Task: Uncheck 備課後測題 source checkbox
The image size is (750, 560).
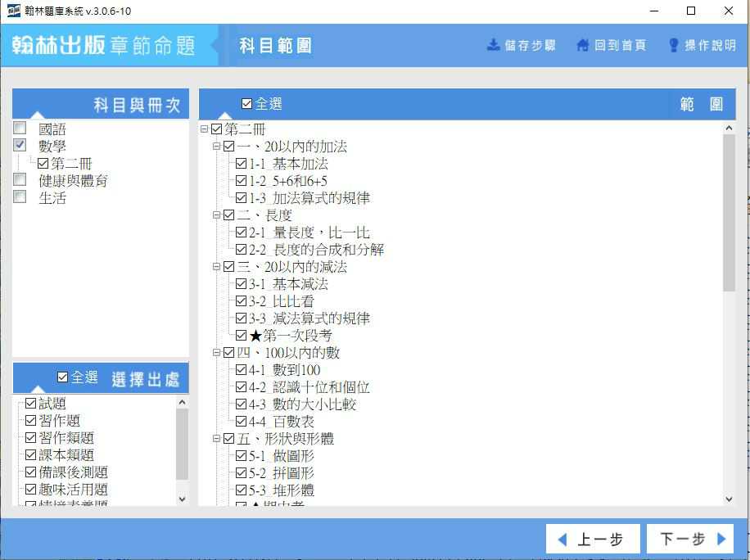Action: coord(30,472)
